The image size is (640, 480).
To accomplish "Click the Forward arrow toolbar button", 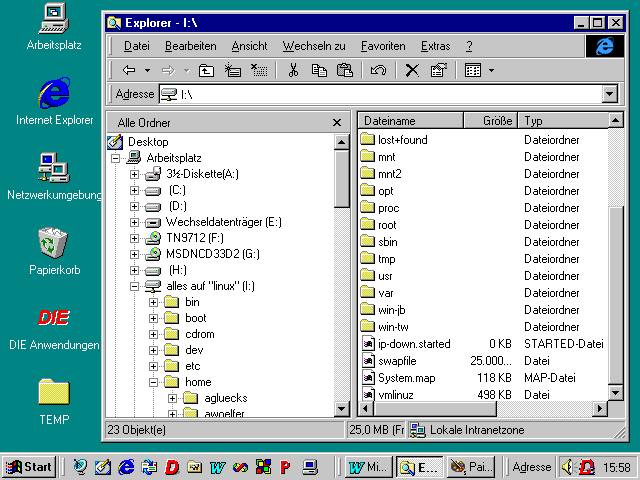I will click(168, 71).
